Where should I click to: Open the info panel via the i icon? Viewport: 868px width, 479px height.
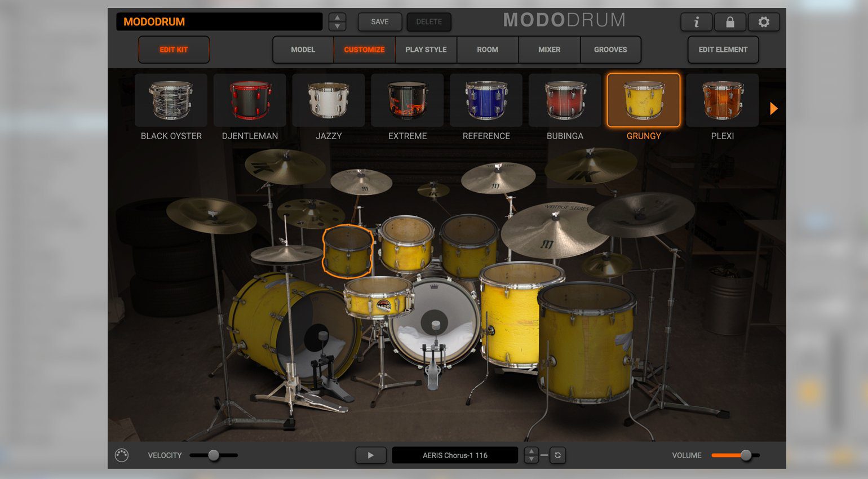point(697,21)
